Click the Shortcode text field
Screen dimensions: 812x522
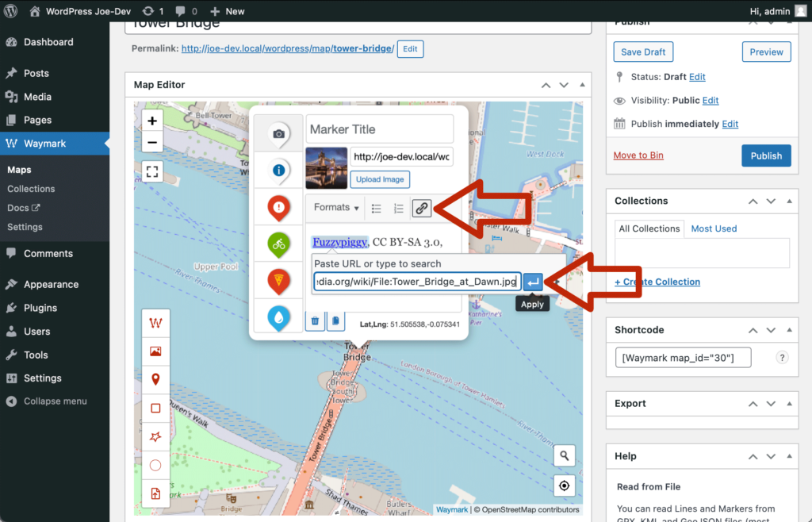pos(683,358)
